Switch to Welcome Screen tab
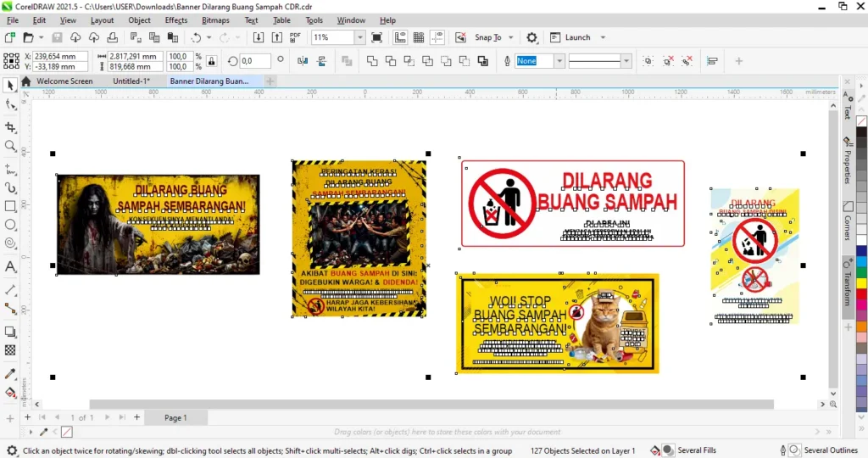Image resolution: width=868 pixels, height=458 pixels. [64, 81]
